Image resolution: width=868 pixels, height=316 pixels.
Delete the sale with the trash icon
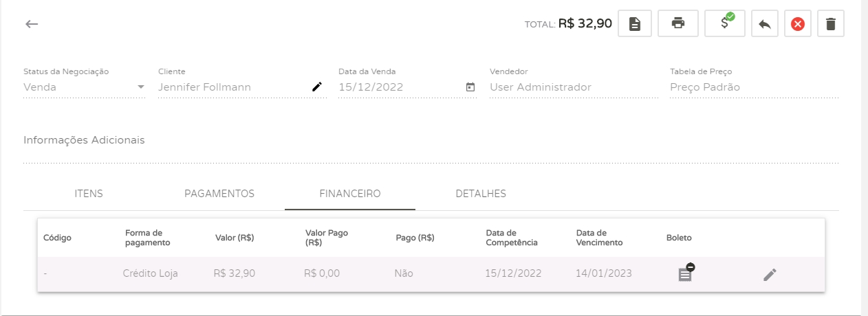831,24
